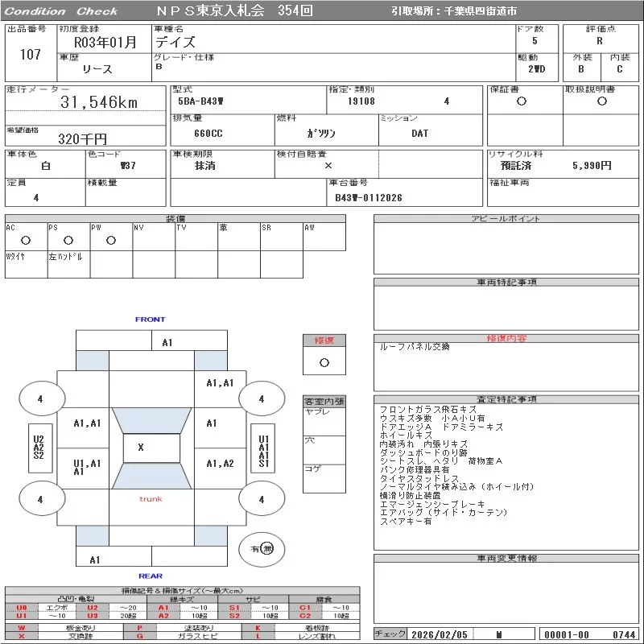
Task: Select the U1 A1 A1 S1 right side sill box
Action: click(263, 451)
